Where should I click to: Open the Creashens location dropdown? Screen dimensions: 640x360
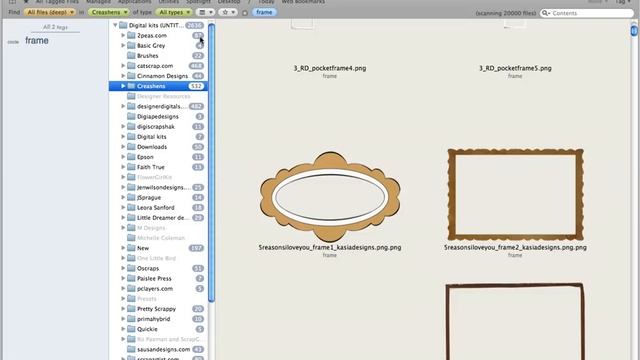pyautogui.click(x=109, y=12)
